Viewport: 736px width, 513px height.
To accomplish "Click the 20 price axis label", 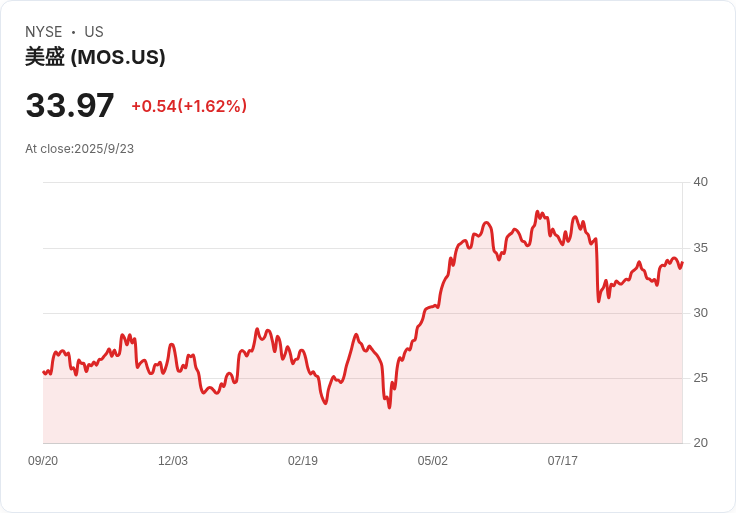I will click(700, 443).
